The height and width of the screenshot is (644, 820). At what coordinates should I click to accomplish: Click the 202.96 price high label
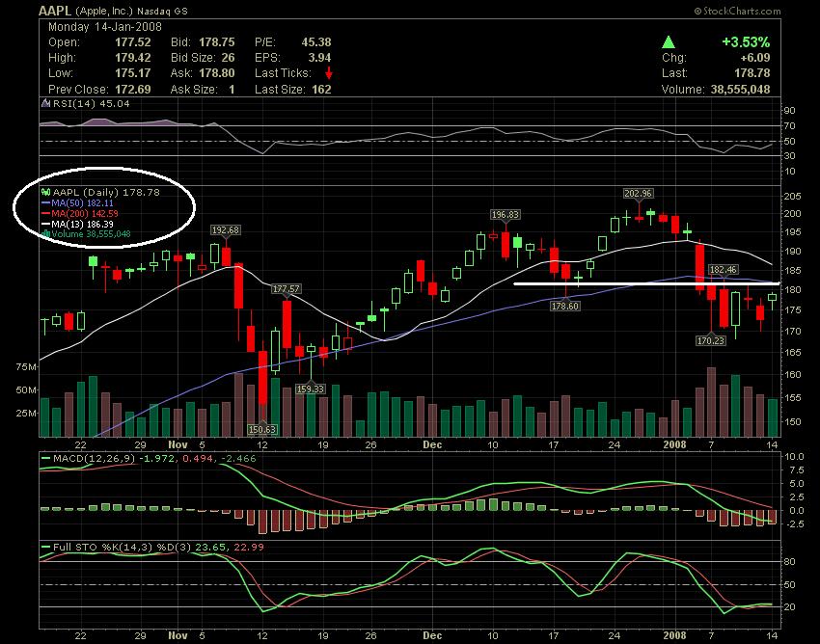(x=638, y=194)
